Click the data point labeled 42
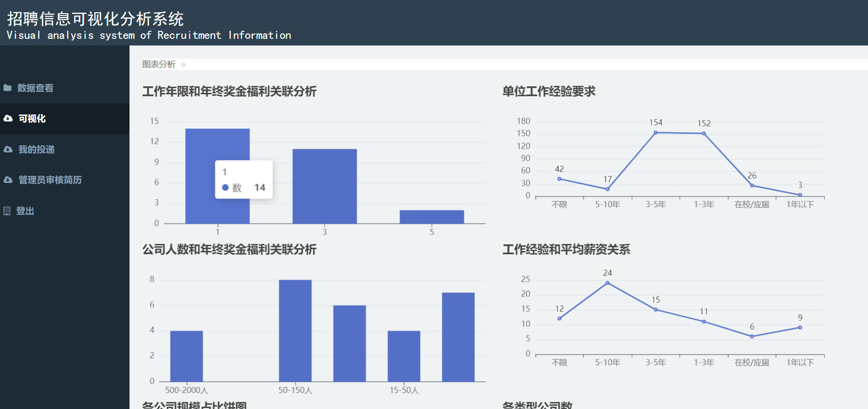Screen dimensions: 868x409 tap(559, 179)
